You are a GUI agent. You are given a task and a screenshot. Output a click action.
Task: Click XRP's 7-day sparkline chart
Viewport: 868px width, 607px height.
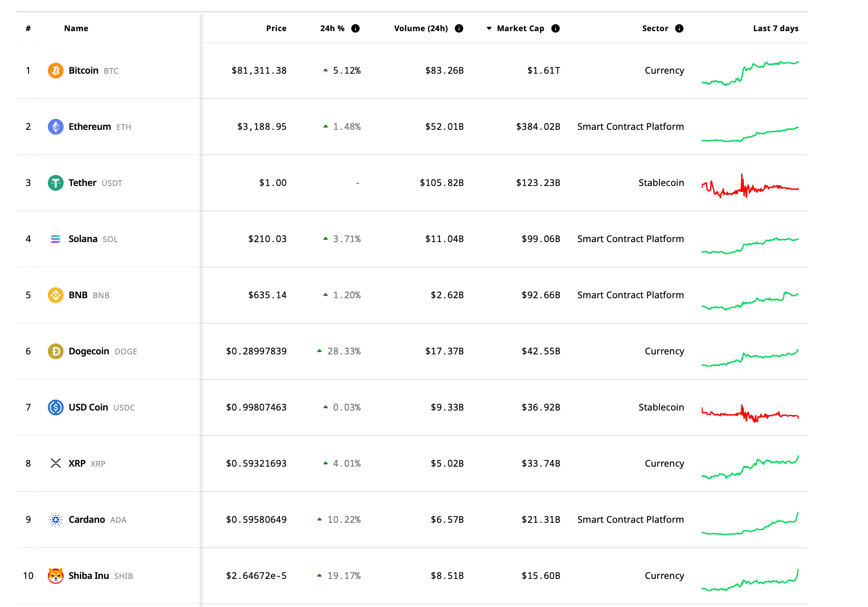[750, 467]
